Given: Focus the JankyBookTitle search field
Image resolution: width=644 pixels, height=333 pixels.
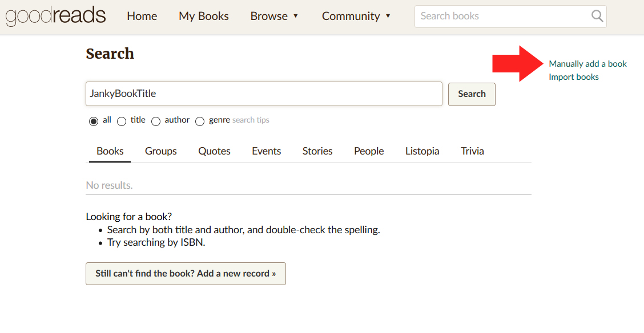Looking at the screenshot, I should point(264,94).
